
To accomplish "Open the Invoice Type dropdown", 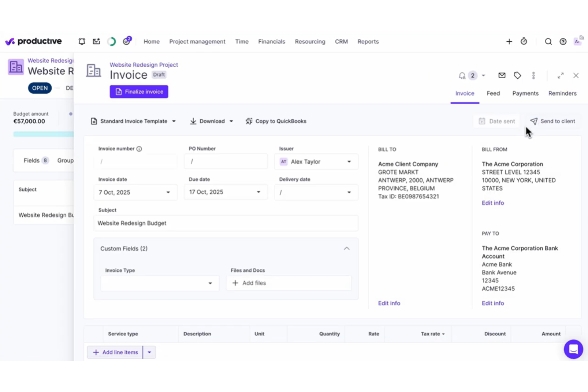I will [x=160, y=283].
